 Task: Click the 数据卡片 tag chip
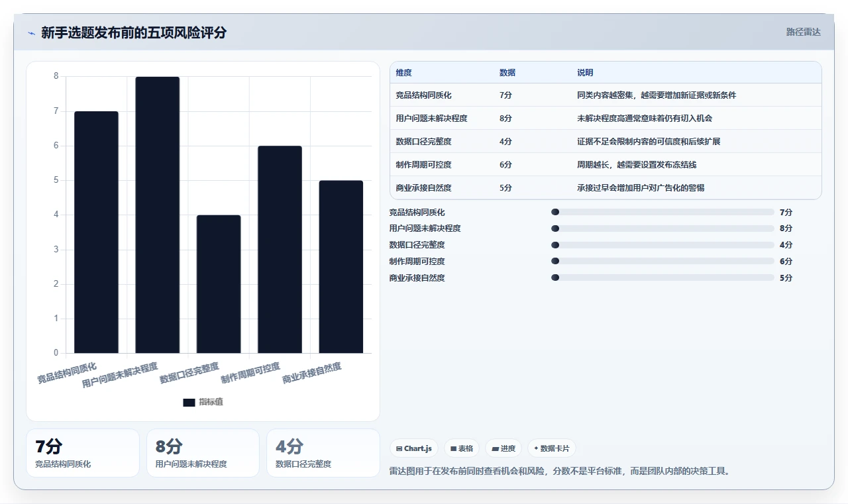click(x=552, y=448)
